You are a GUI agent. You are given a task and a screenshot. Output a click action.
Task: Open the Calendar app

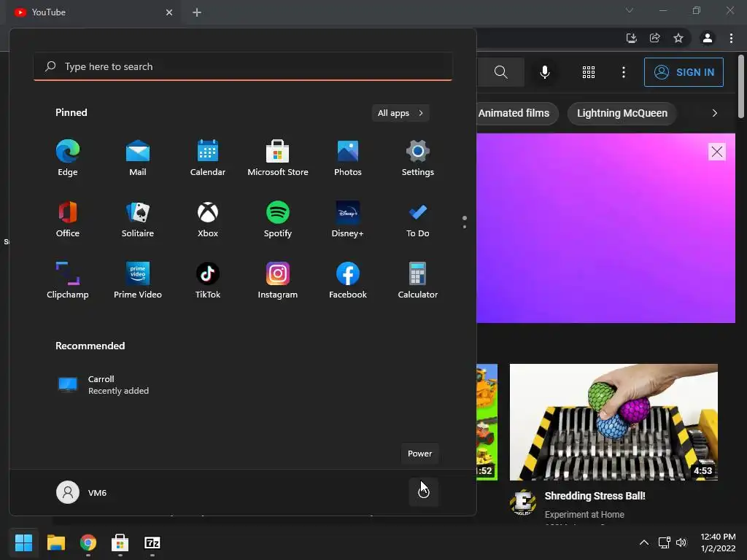208,158
